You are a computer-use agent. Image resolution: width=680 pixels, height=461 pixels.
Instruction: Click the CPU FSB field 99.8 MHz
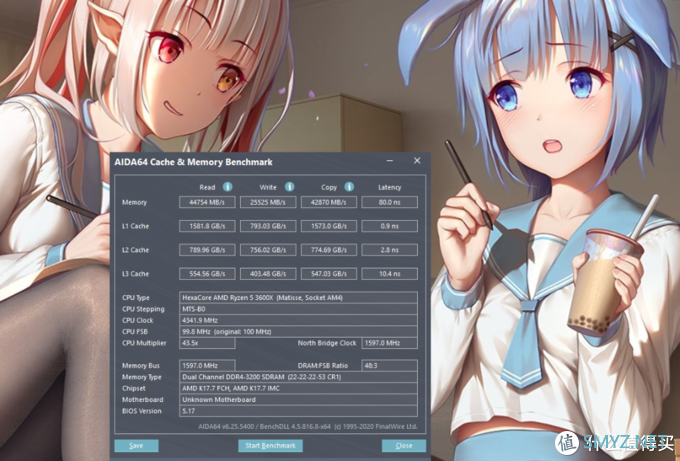[x=298, y=332]
